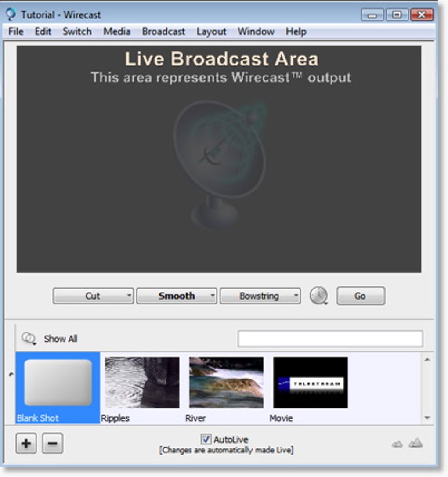Focus the shot search input field
The image size is (448, 477).
330,339
